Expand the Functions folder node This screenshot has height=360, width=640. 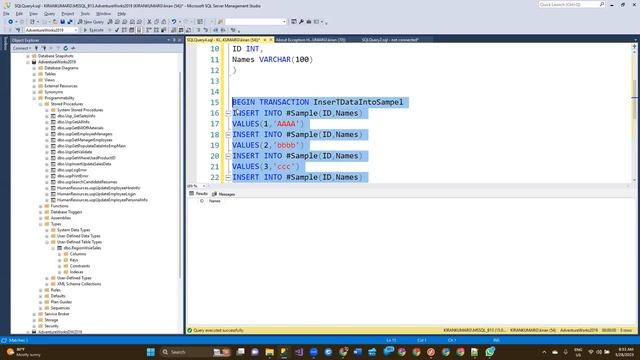click(41, 206)
